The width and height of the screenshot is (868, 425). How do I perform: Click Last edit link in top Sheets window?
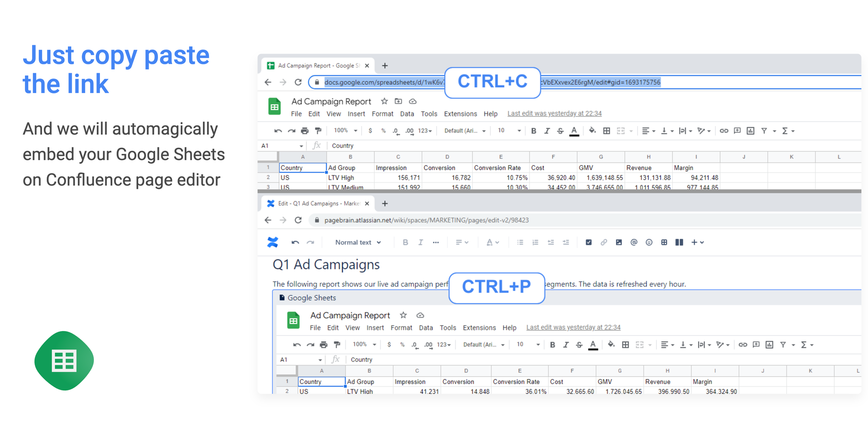554,113
